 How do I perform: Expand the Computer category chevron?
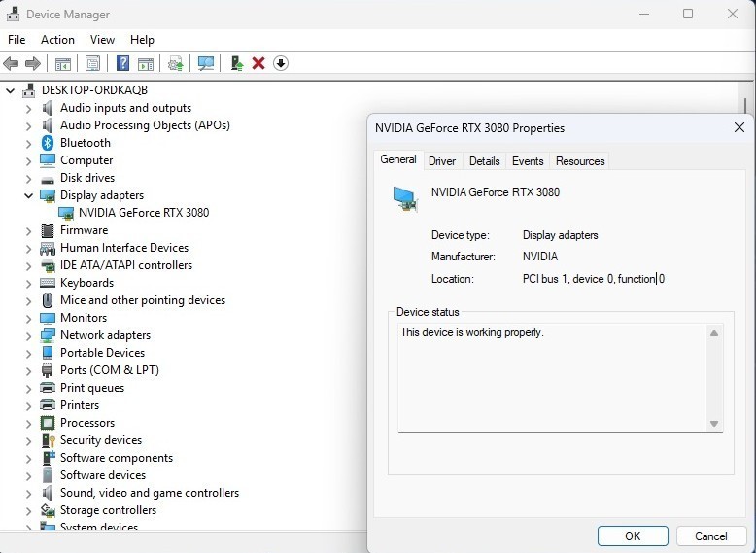[29, 161]
